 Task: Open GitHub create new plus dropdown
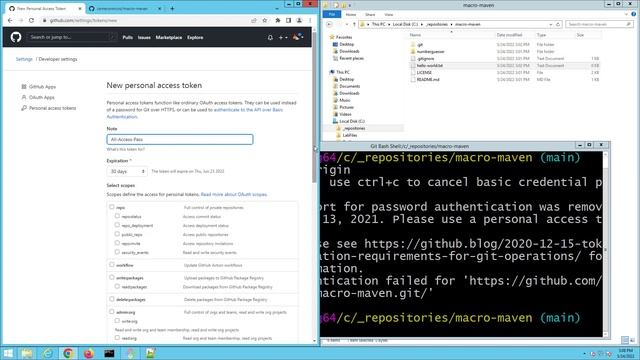[x=283, y=38]
